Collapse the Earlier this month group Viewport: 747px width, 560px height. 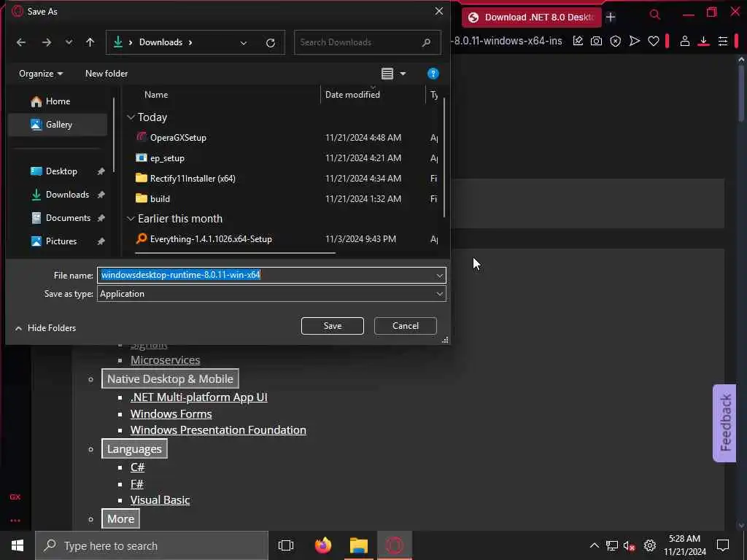tap(131, 219)
